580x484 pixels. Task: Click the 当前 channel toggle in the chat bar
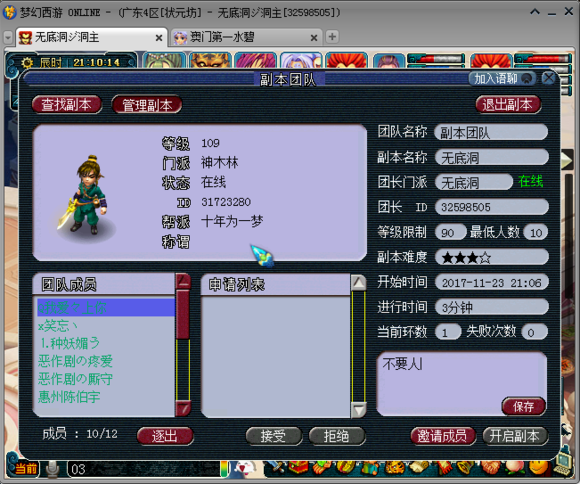coord(25,468)
